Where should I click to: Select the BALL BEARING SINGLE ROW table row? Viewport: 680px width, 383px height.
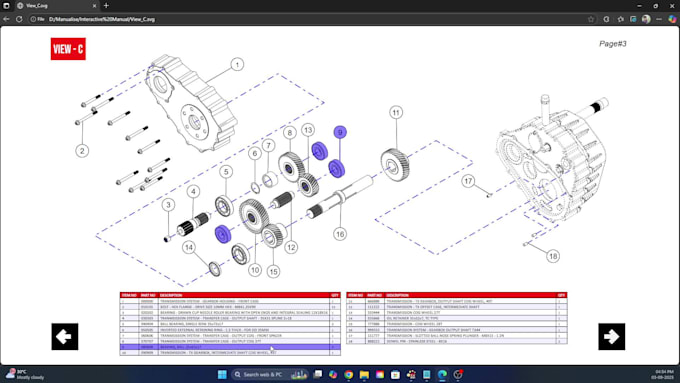pos(230,324)
